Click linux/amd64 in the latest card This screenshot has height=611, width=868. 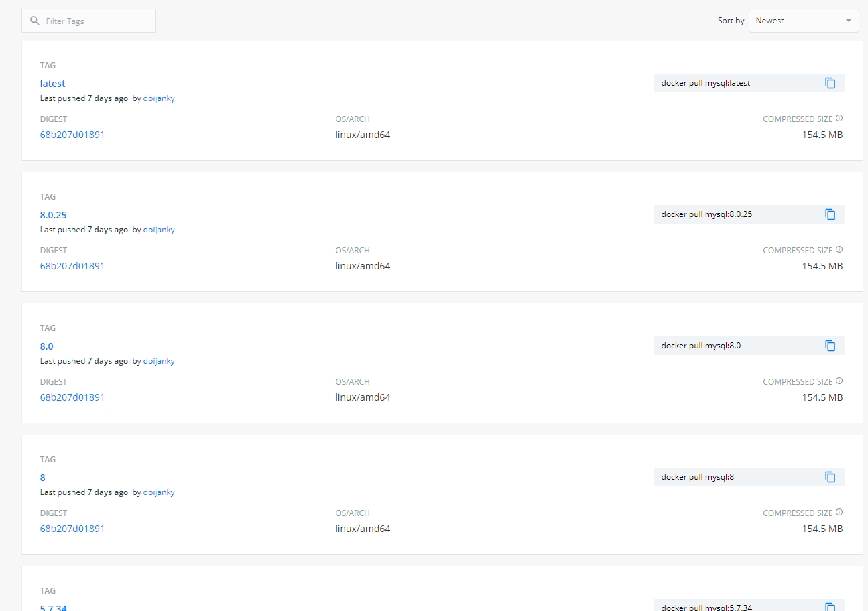[363, 135]
